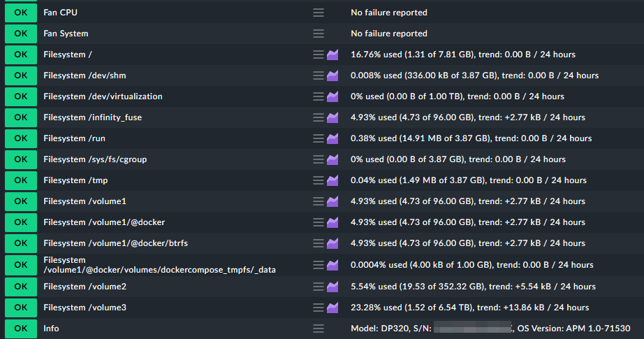Click the OK state badge for Filesystem /volume3
644x339 pixels.
point(21,308)
